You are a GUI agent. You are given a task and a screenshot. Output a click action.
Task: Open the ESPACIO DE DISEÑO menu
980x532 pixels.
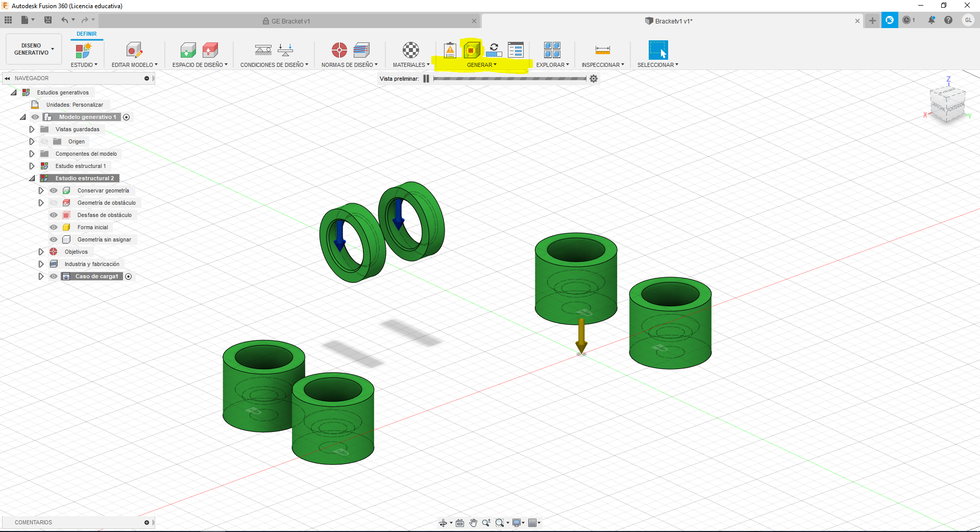200,65
